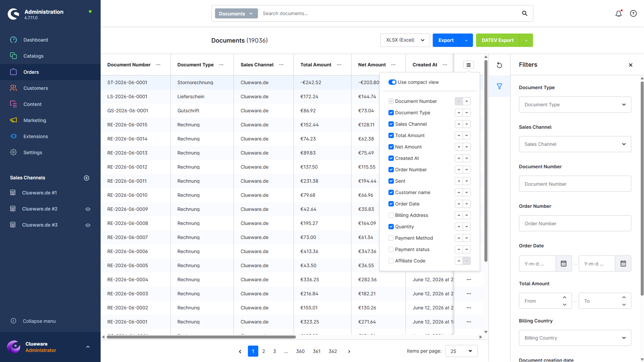
Task: Click the Export button
Action: (x=446, y=40)
